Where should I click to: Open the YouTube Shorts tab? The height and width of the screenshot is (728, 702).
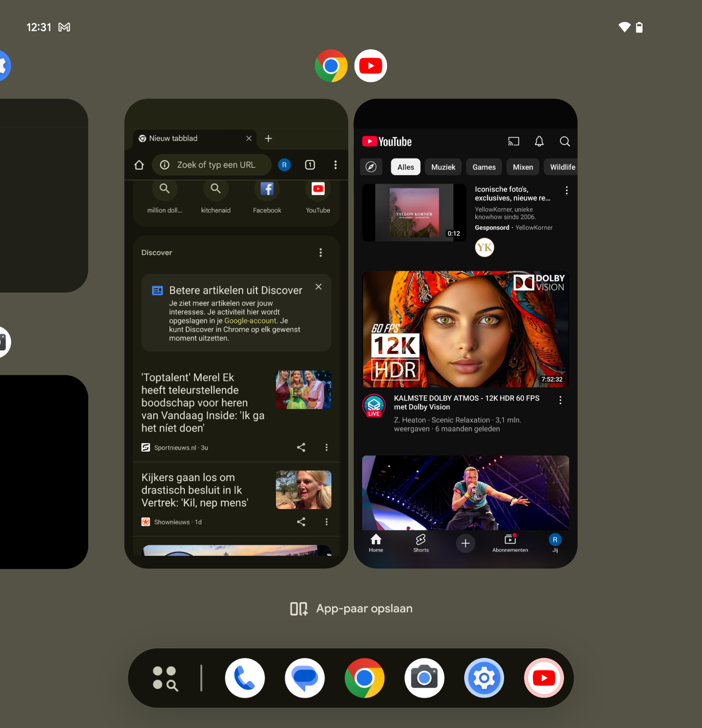pyautogui.click(x=421, y=543)
